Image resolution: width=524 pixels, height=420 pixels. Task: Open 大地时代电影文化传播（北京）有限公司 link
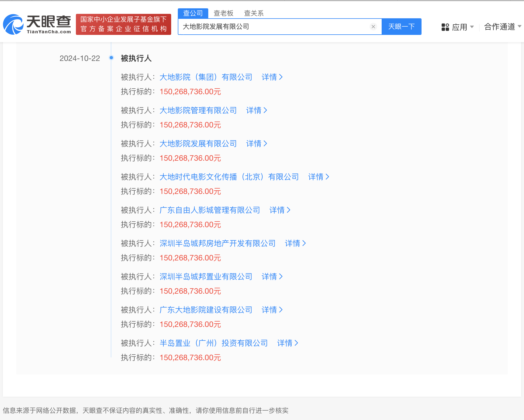(229, 177)
